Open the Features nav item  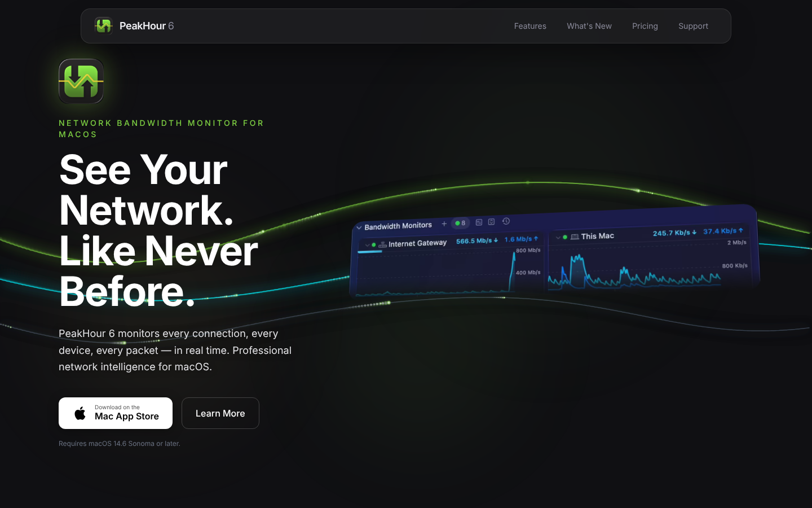click(530, 26)
